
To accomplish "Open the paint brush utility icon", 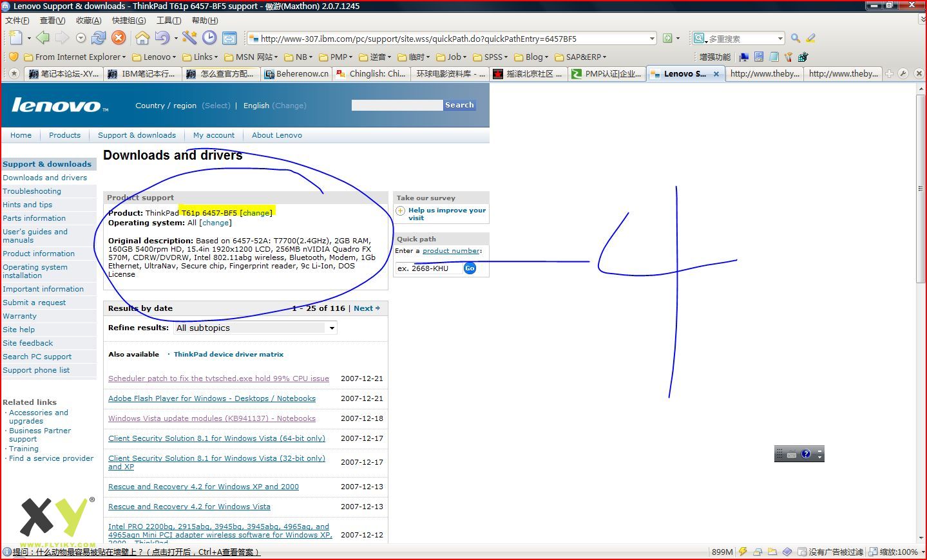I will (788, 57).
